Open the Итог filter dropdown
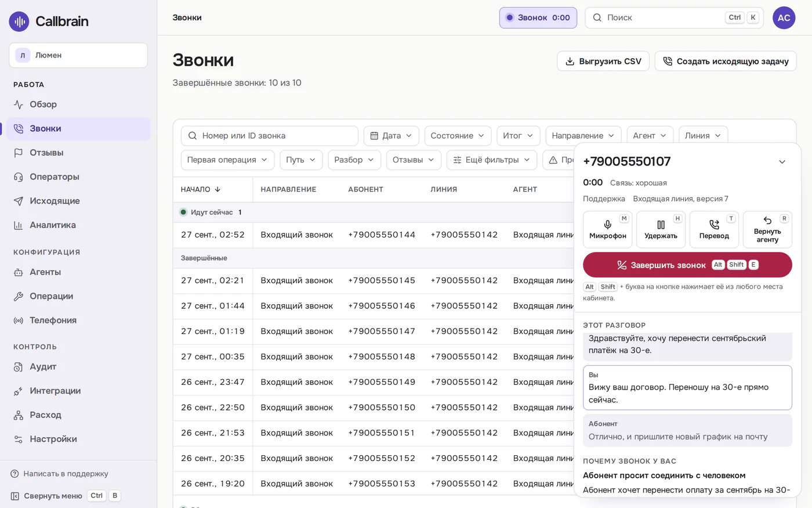Viewport: 812px width, 508px height. point(519,136)
